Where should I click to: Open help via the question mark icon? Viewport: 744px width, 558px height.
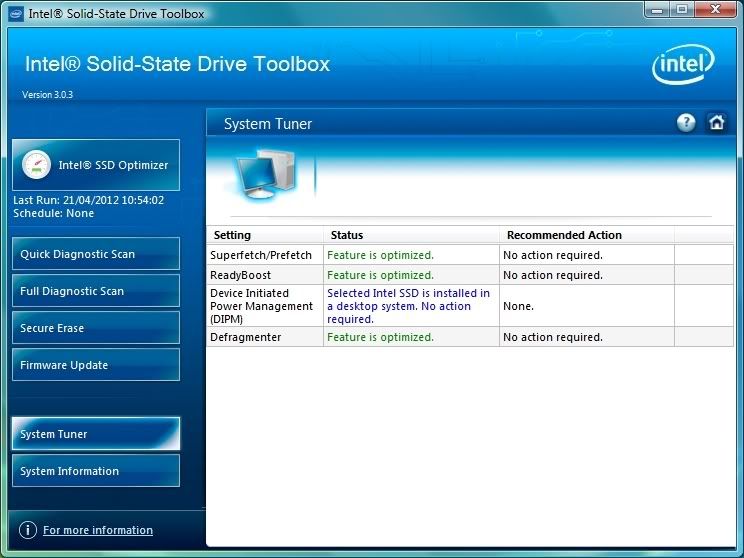coord(686,123)
